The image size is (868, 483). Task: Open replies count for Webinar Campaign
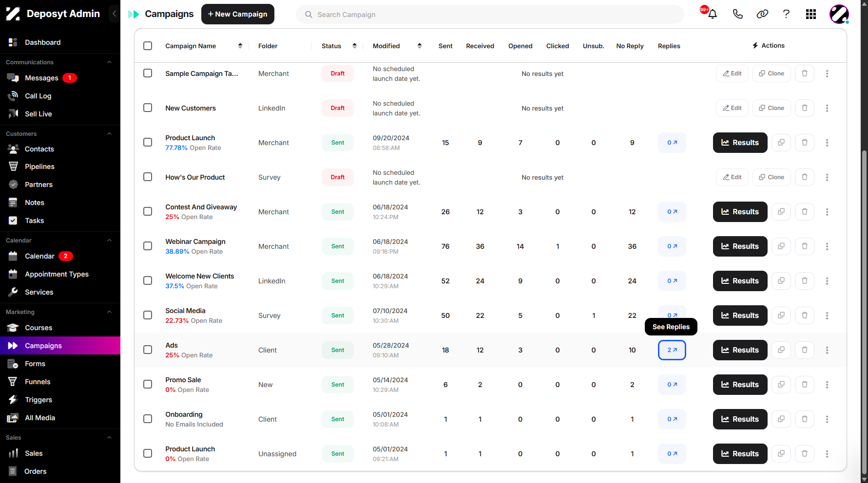click(x=672, y=246)
